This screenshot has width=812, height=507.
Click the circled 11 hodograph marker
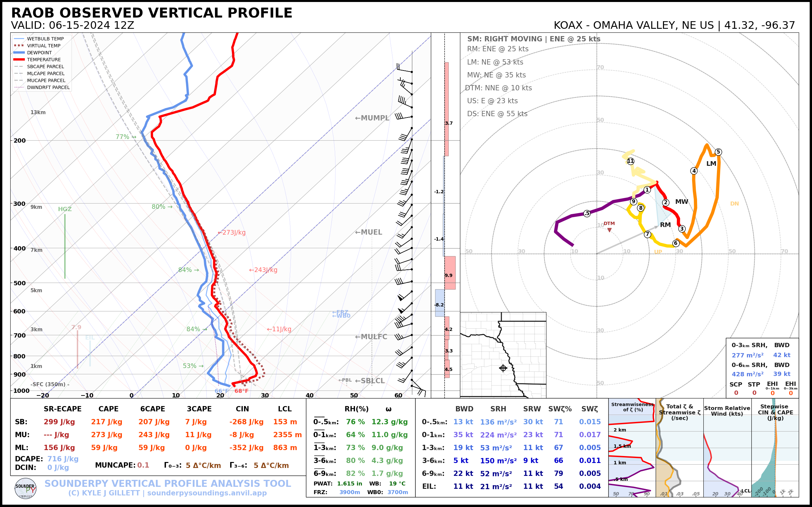[x=631, y=161]
